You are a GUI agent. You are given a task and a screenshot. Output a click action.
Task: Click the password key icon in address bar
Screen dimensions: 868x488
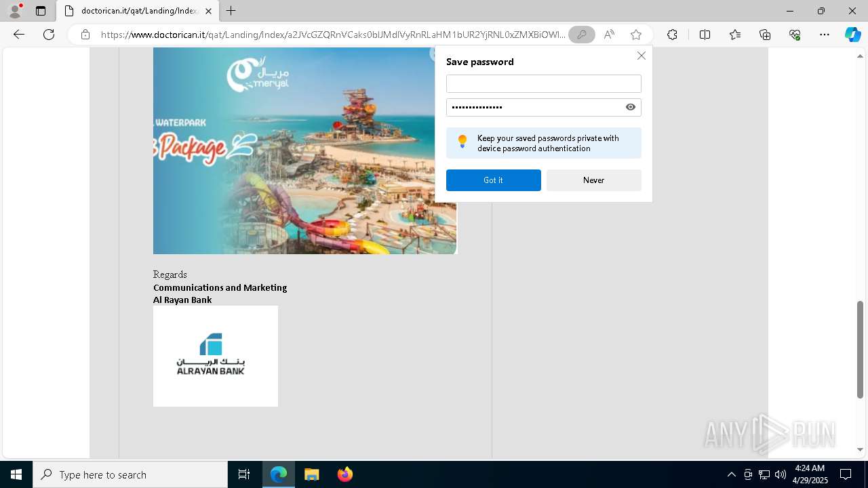[582, 35]
